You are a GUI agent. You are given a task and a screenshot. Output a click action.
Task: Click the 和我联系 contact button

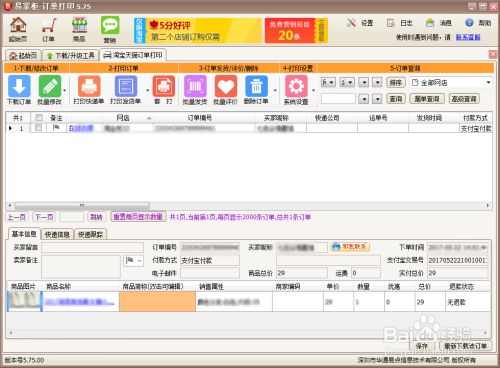coord(350,247)
